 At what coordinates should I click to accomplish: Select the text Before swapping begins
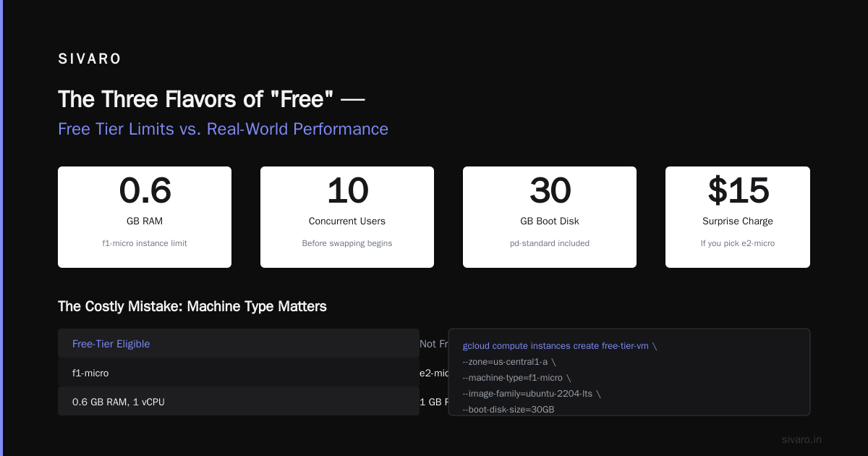tap(347, 243)
